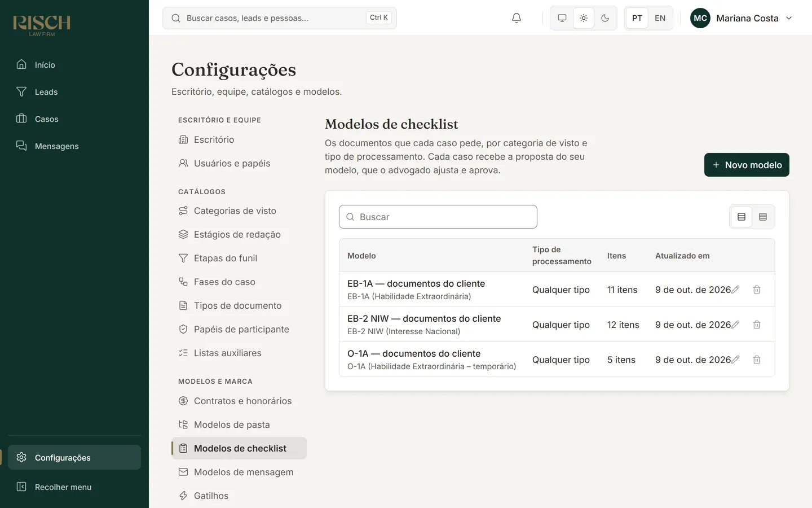The image size is (812, 508).
Task: Go to Início in sidebar
Action: point(74,65)
